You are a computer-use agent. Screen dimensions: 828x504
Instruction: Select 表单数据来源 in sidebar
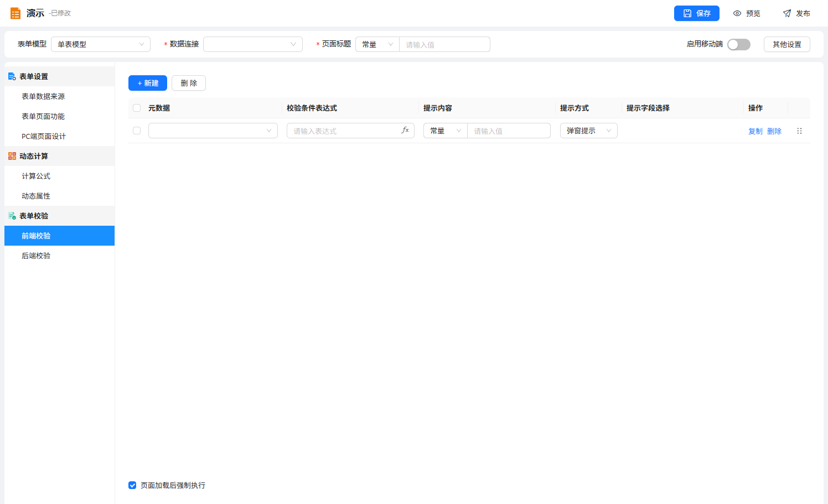pos(60,96)
